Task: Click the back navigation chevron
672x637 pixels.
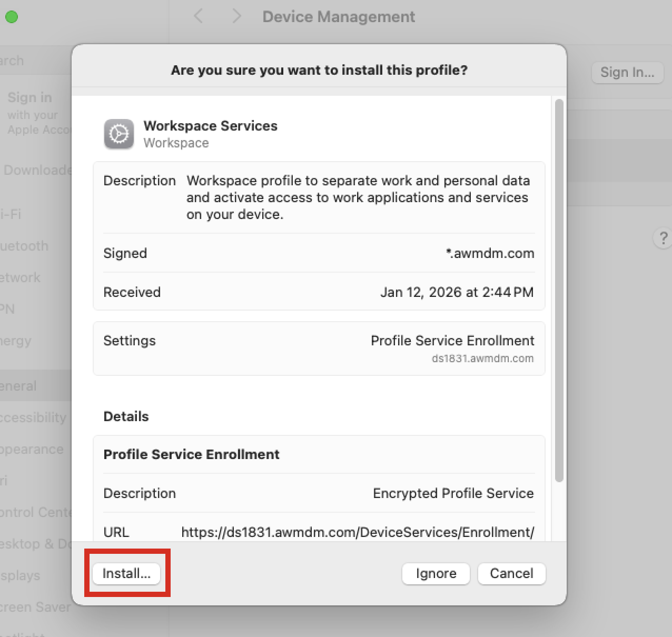Action: (198, 16)
